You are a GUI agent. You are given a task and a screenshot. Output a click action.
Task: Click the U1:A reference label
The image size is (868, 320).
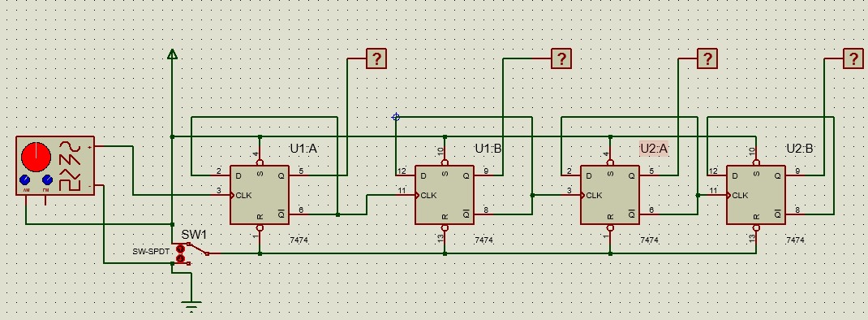303,148
